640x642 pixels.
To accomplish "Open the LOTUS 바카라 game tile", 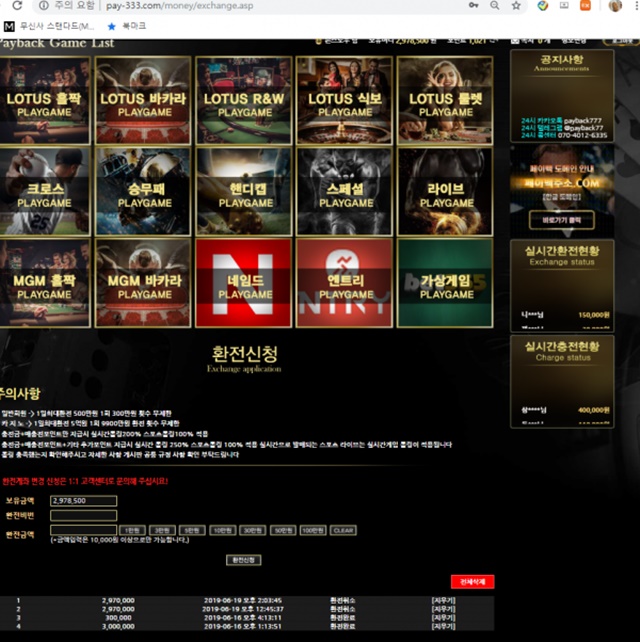I will (143, 100).
